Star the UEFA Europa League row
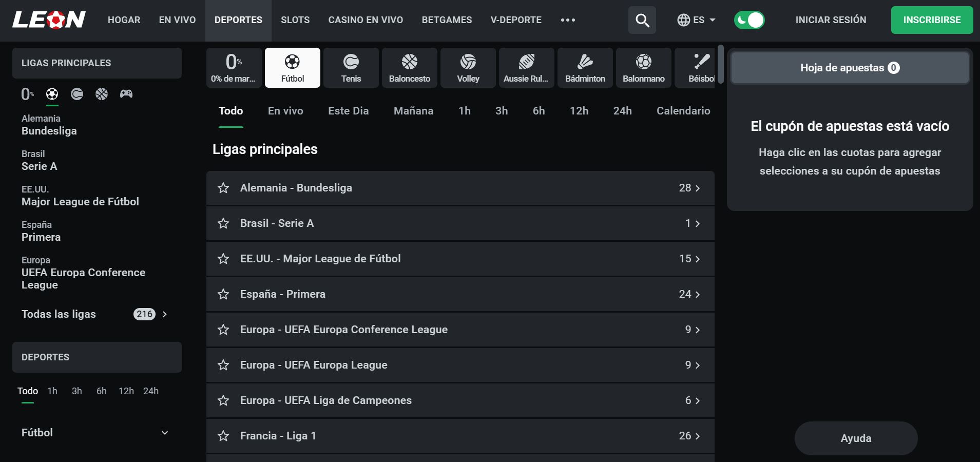The width and height of the screenshot is (980, 462). [223, 365]
